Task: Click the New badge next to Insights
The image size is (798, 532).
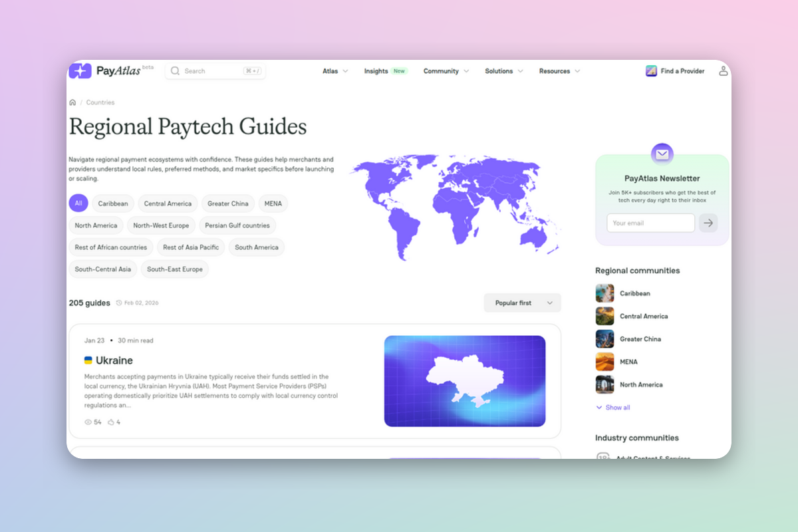Action: [399, 71]
